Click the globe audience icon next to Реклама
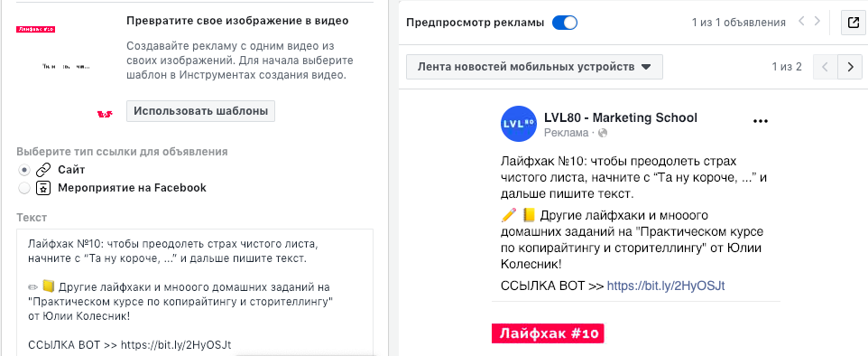Screen dimensions: 868x356 coord(603,133)
